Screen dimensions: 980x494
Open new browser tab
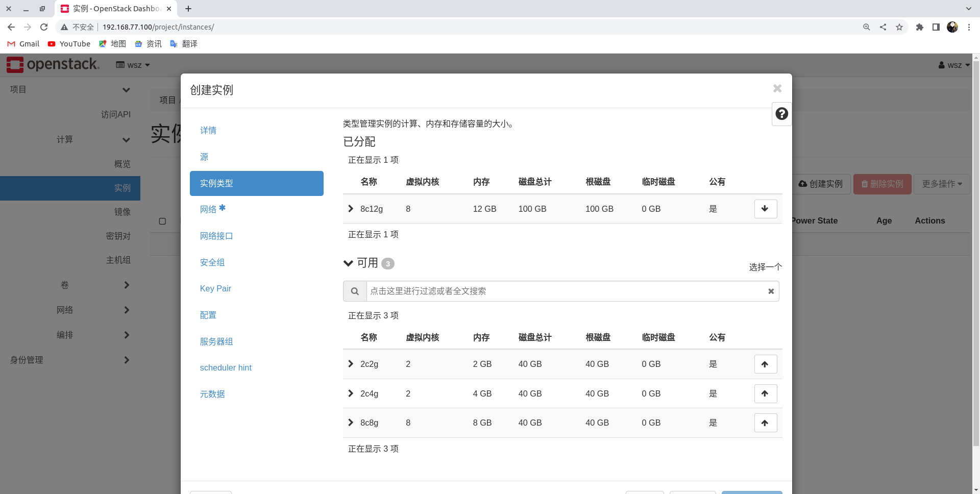pos(188,9)
